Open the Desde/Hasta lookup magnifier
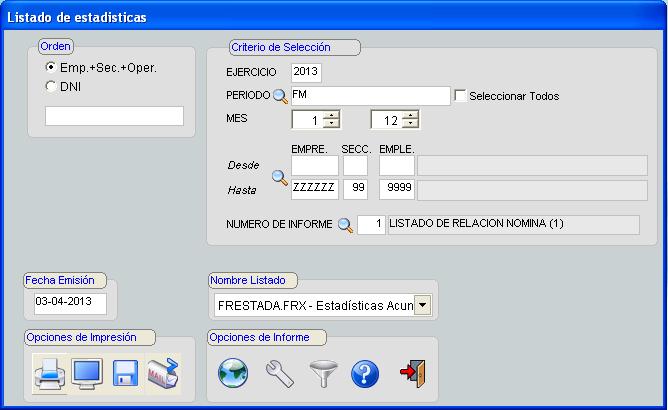The height and width of the screenshot is (410, 668). point(280,177)
